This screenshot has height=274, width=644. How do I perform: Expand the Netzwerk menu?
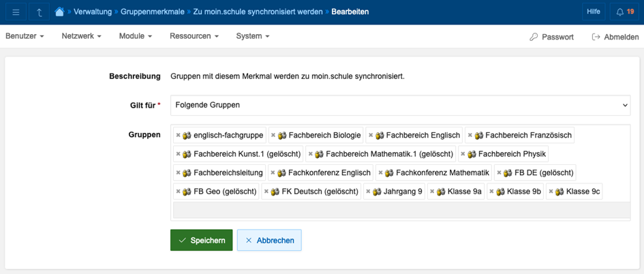point(81,36)
